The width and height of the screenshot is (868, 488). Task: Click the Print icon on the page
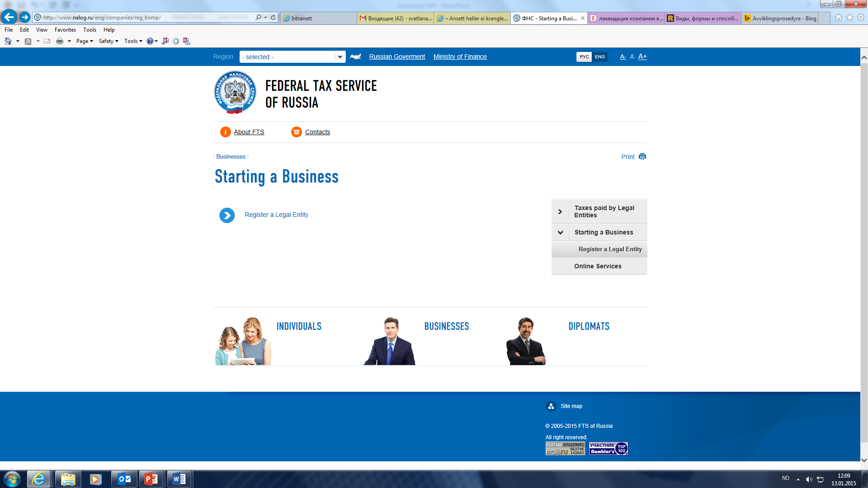click(643, 156)
